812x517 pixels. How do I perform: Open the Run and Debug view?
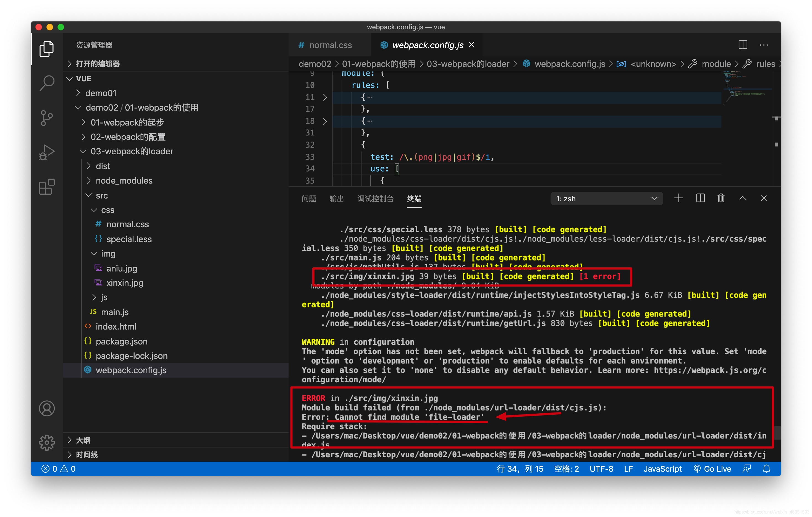(46, 152)
